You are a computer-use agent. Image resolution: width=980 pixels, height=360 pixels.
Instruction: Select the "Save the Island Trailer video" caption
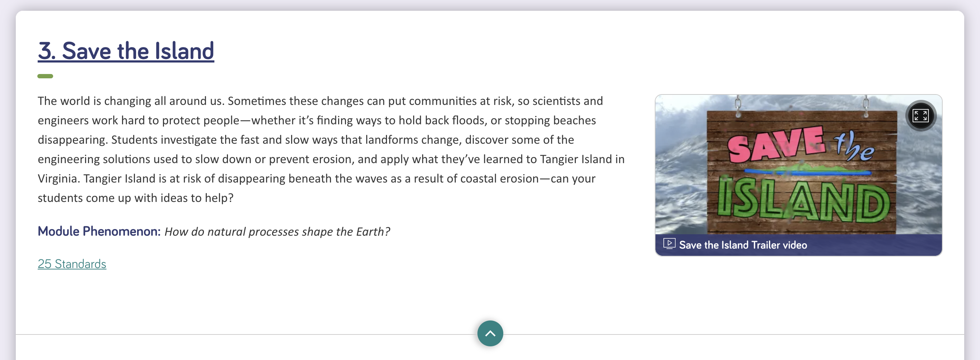743,245
